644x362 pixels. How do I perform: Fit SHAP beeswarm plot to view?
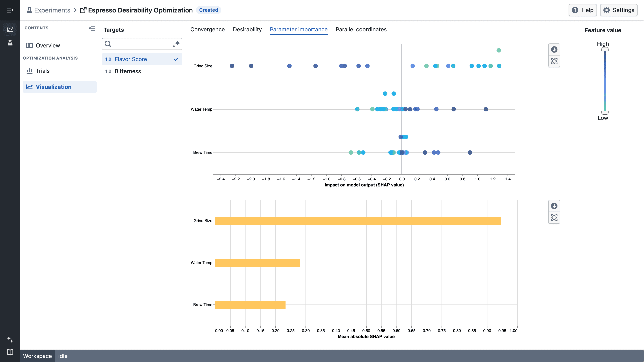click(x=554, y=61)
